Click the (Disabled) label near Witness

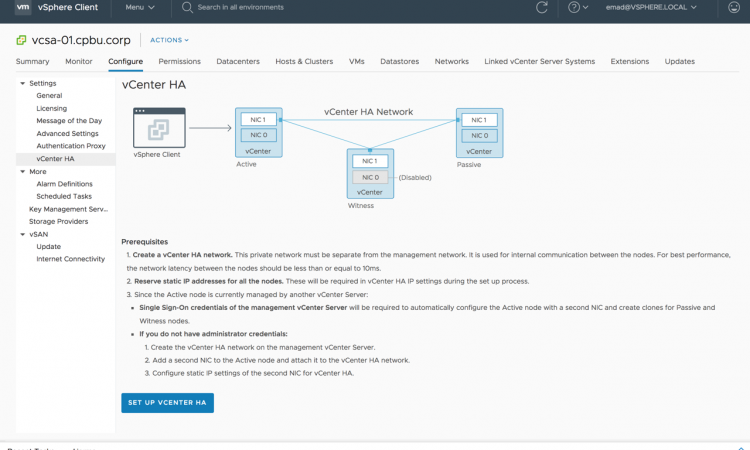[x=415, y=177]
